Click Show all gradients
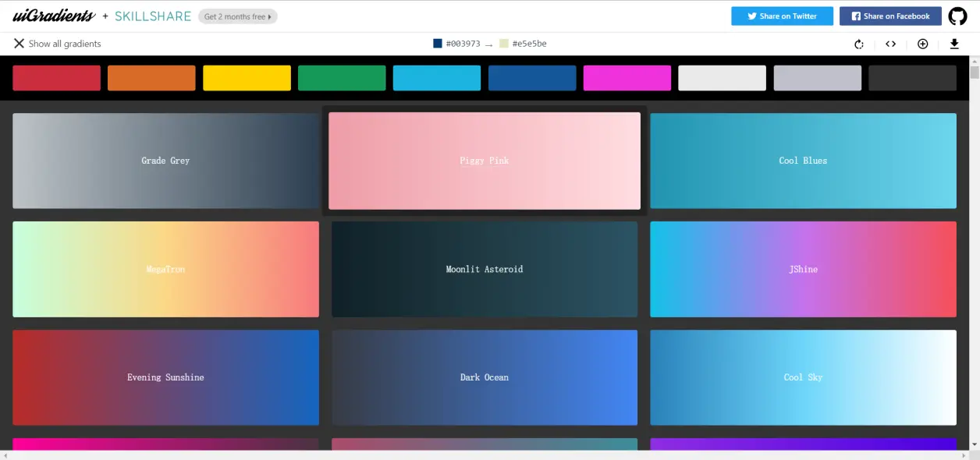Image resolution: width=980 pixels, height=460 pixels. point(65,44)
